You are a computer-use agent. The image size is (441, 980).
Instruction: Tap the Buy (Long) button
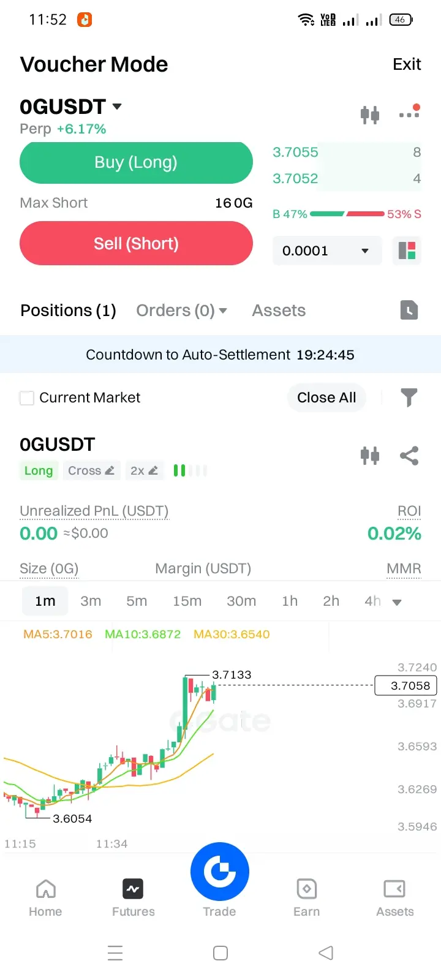(136, 162)
